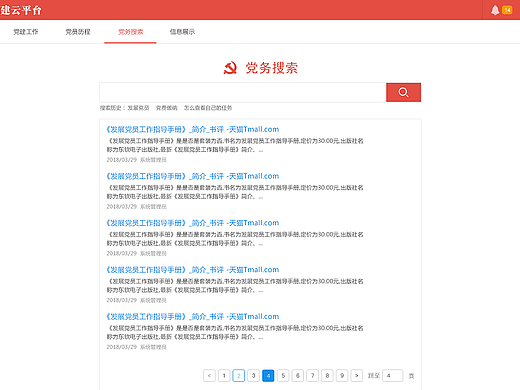Open the last 《发展党员工作指导手册》 result link
Screen dimensions: 520x390
coord(192,317)
